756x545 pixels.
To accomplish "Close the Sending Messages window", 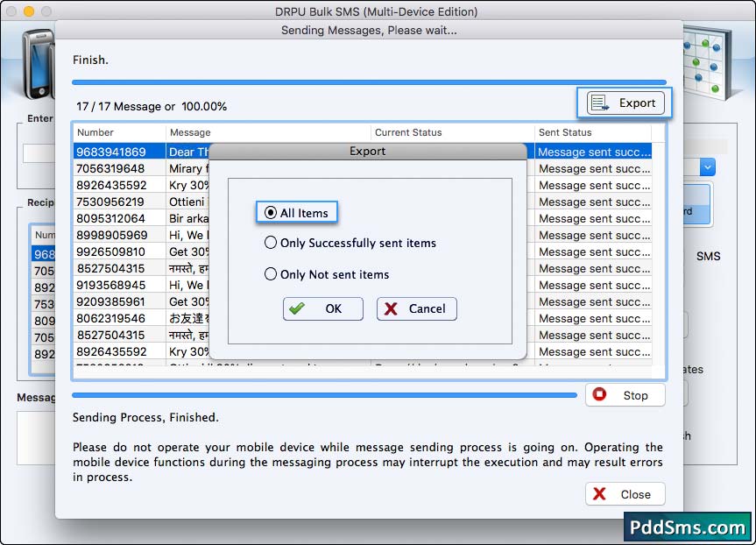I will pyautogui.click(x=625, y=494).
